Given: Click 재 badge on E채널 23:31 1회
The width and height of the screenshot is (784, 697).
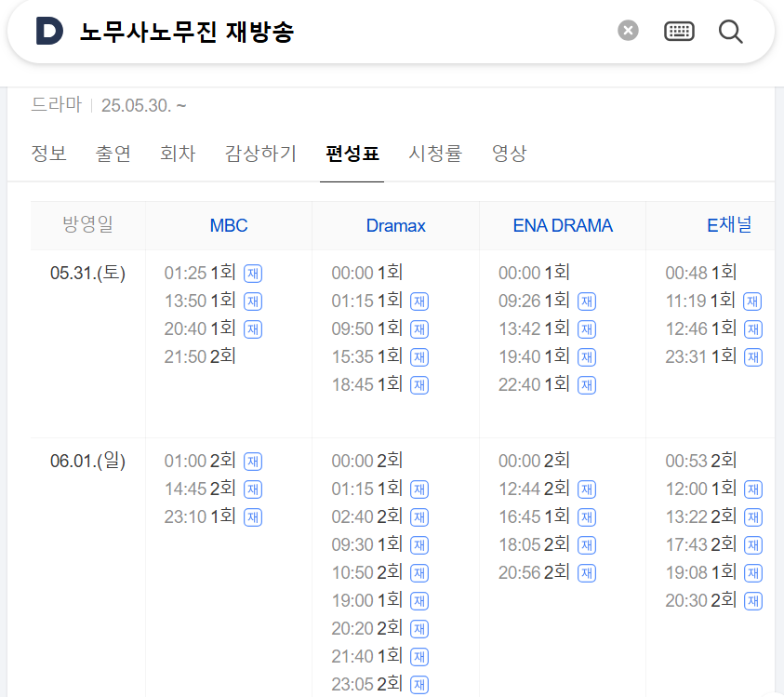Looking at the screenshot, I should 753,357.
